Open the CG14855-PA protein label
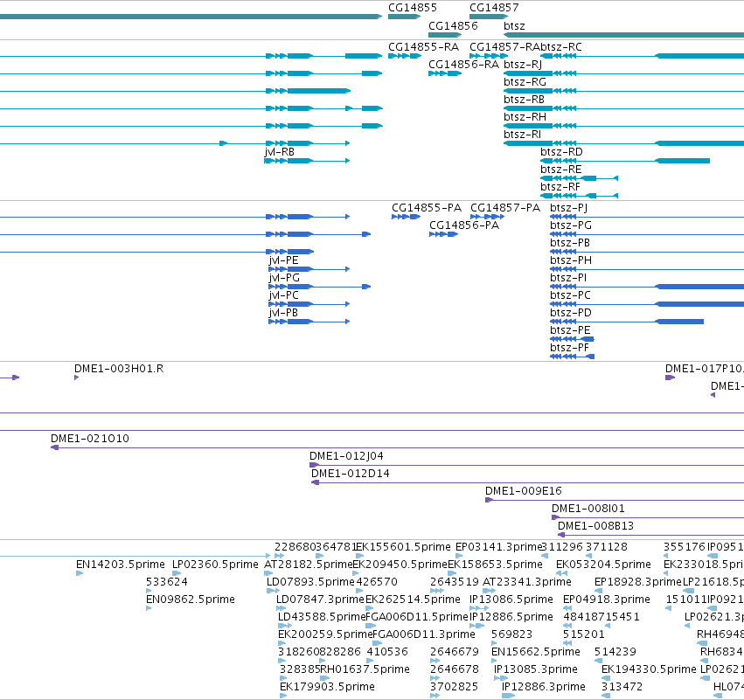The height and width of the screenshot is (700, 744). (426, 208)
